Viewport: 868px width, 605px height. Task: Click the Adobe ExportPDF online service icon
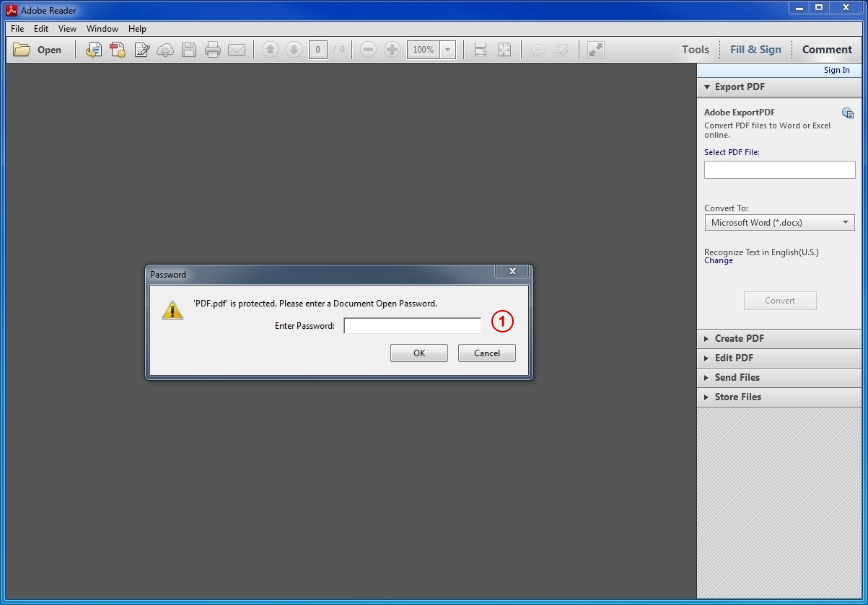pos(848,113)
